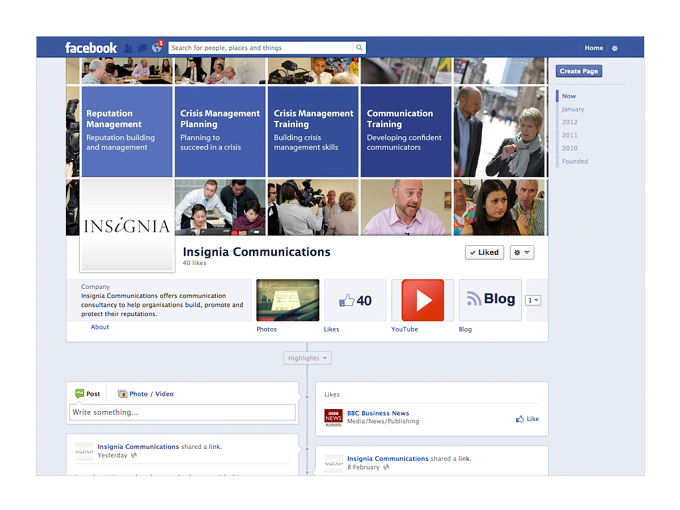
Task: Open the Blog RSS tile
Action: click(x=490, y=300)
